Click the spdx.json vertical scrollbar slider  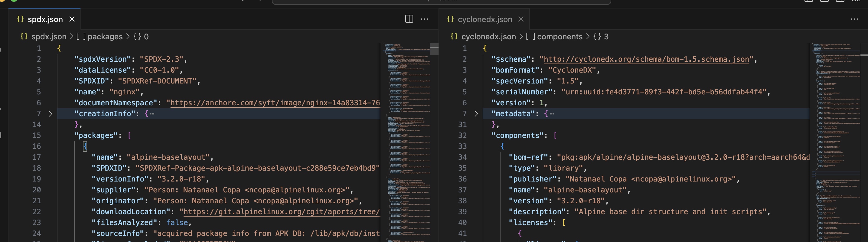click(x=434, y=49)
